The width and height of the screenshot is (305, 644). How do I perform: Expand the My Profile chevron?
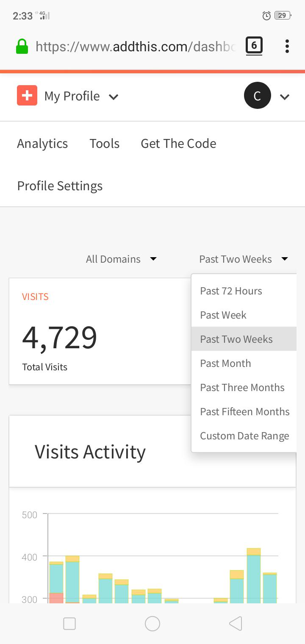tap(113, 97)
